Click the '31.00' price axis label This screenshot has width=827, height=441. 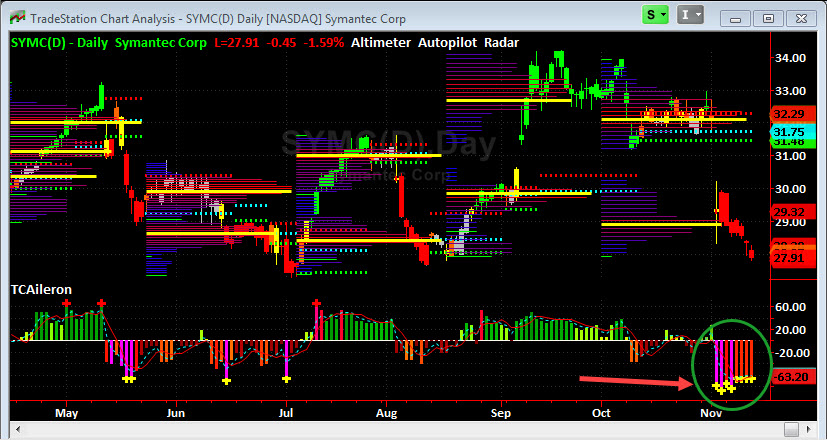pos(791,156)
